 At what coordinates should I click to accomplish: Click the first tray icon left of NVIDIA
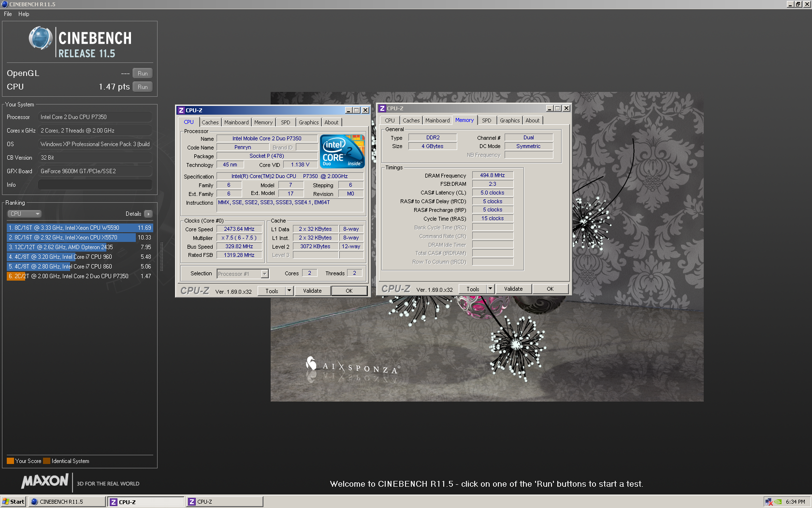[x=768, y=502]
